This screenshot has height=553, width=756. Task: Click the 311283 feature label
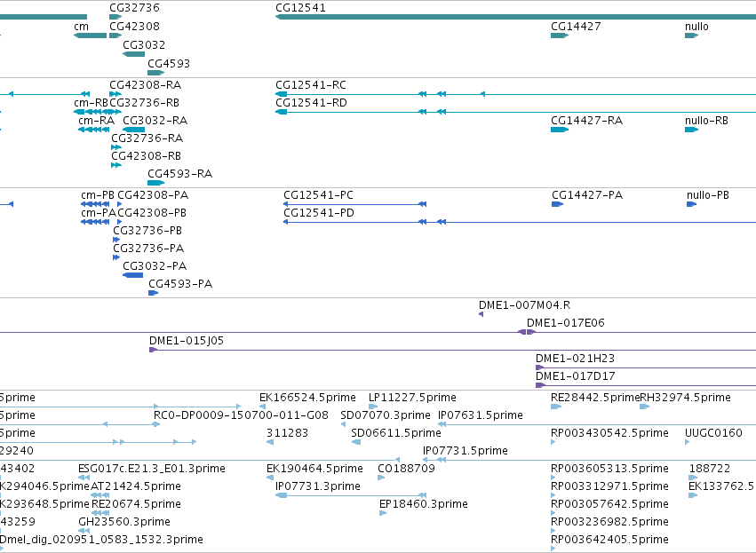pos(287,433)
